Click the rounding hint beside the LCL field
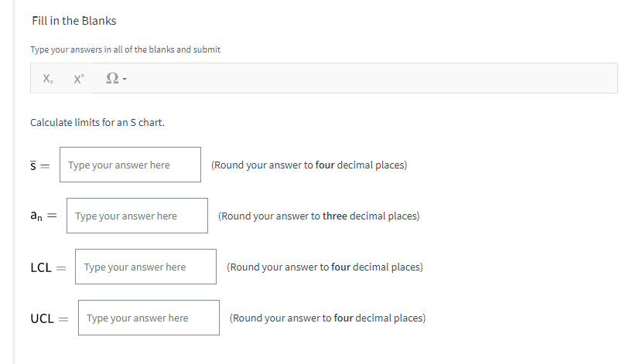The image size is (622, 364). (x=324, y=267)
